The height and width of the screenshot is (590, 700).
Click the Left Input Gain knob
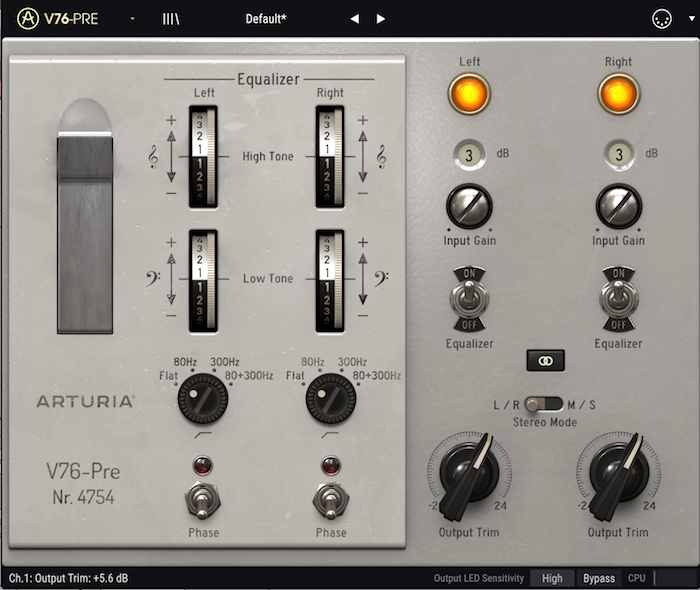tap(469, 206)
